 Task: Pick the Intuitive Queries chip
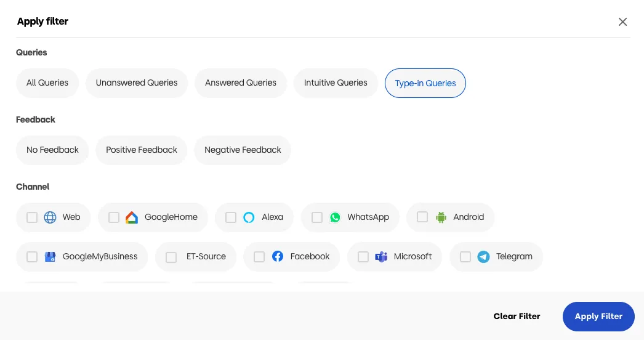(336, 83)
